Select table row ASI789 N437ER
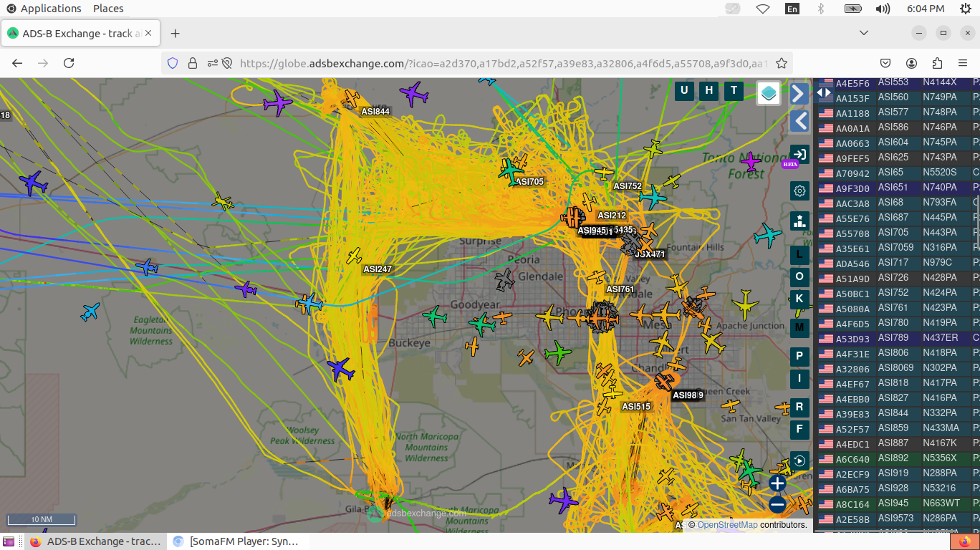The image size is (980, 550). click(x=897, y=339)
